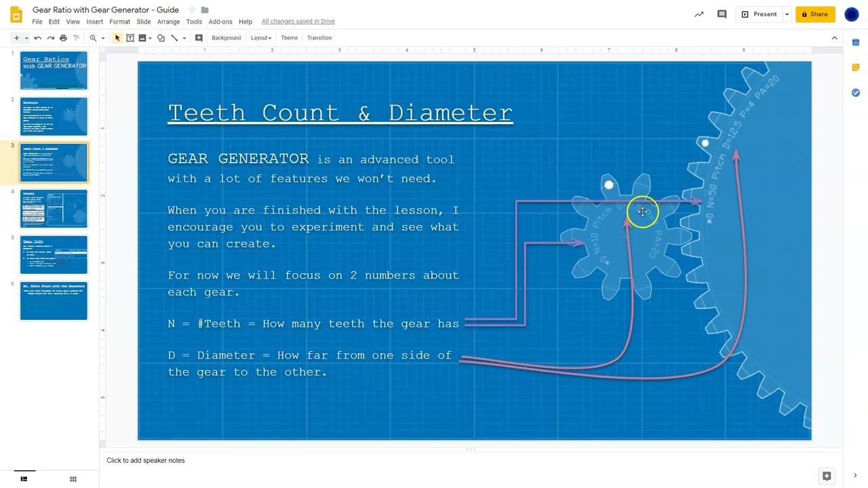Open the Arrange menu
The height and width of the screenshot is (488, 868).
[169, 22]
